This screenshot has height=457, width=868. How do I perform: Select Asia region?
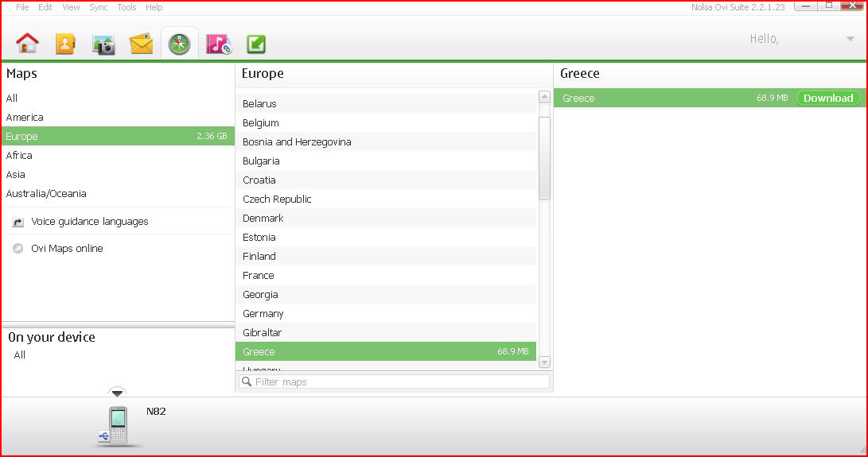click(118, 174)
